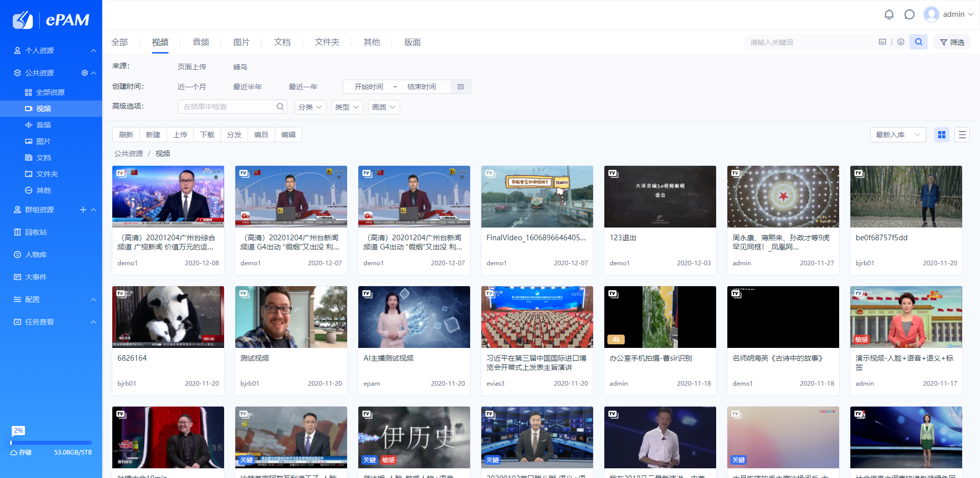The image size is (980, 478).
Task: Open the panda video thumbnail 6826164
Action: point(168,317)
